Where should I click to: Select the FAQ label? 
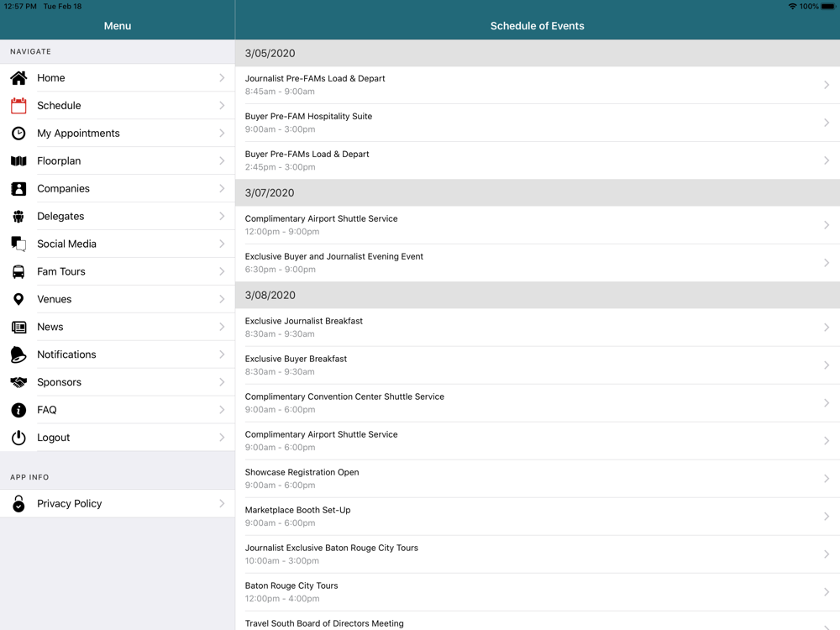(x=46, y=410)
